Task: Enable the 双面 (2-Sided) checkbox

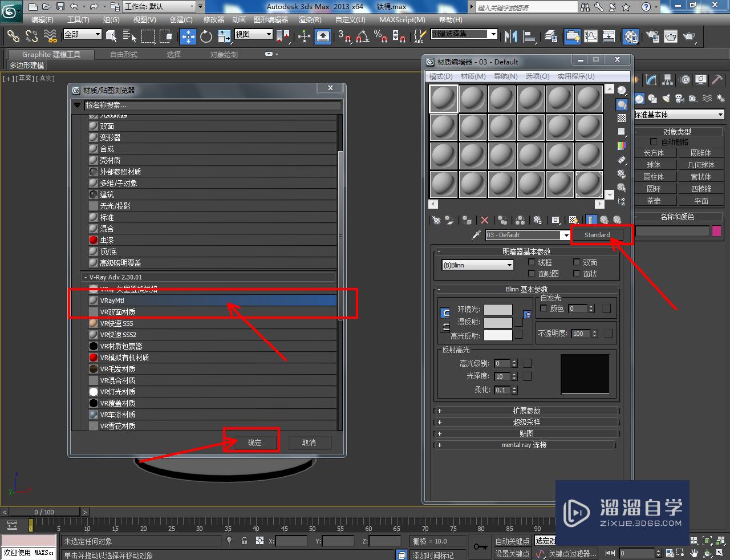Action: point(577,262)
